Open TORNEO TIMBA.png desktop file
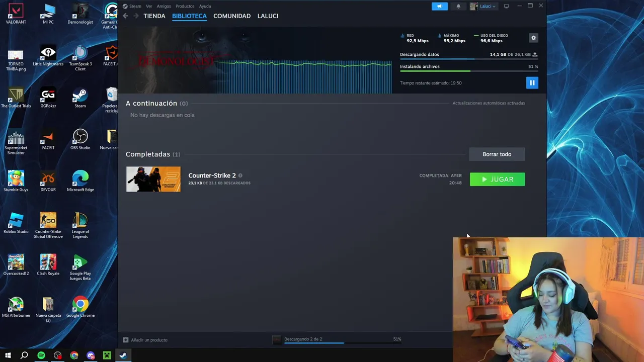Image resolution: width=644 pixels, height=362 pixels. pyautogui.click(x=16, y=59)
